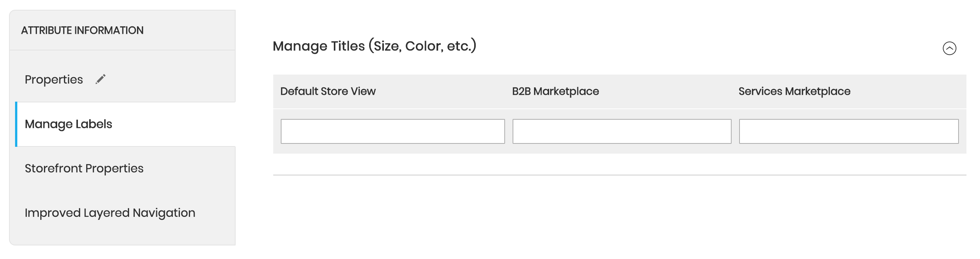Image resolution: width=980 pixels, height=259 pixels.
Task: Focus the Default Store View title field
Action: pyautogui.click(x=393, y=131)
